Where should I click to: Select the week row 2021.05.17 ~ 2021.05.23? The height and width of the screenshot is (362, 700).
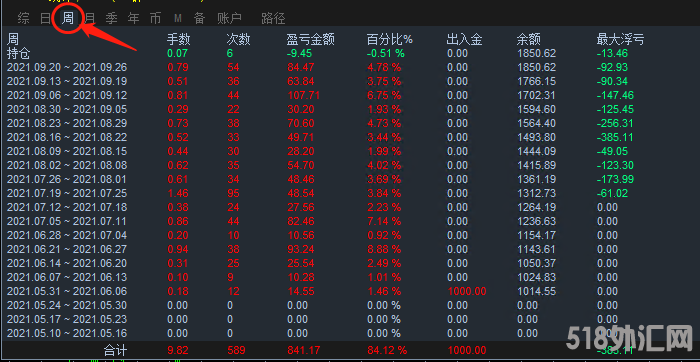[x=67, y=319]
